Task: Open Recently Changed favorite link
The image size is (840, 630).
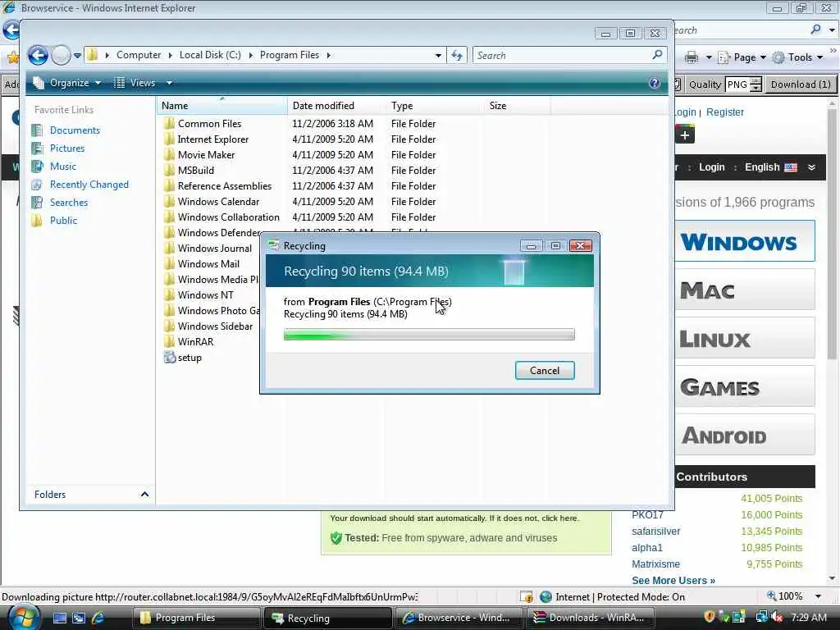Action: (89, 185)
